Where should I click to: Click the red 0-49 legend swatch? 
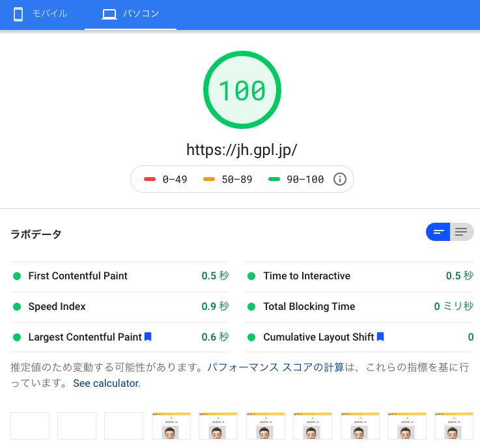[x=149, y=180]
